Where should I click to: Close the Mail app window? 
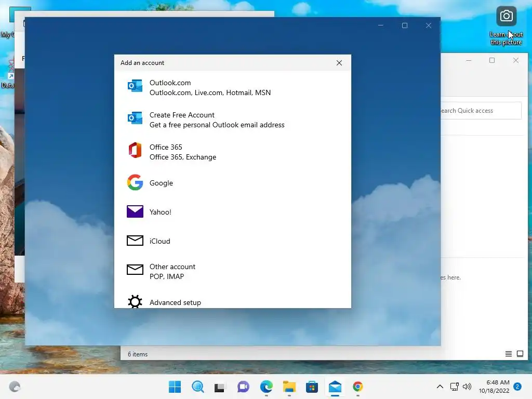coord(429,25)
